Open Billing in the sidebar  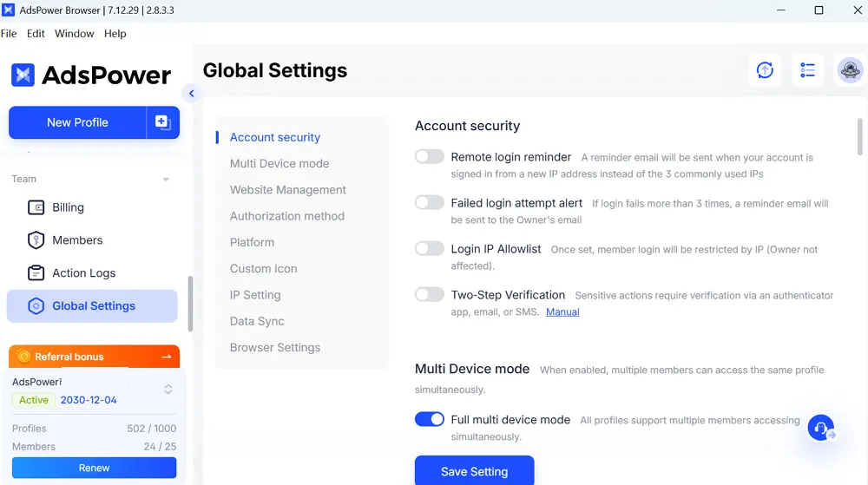pyautogui.click(x=92, y=207)
